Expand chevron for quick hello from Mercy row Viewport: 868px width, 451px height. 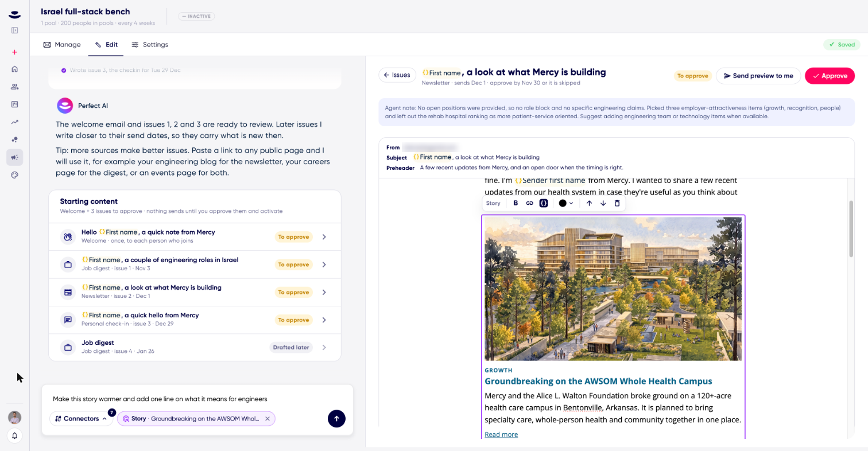324,320
